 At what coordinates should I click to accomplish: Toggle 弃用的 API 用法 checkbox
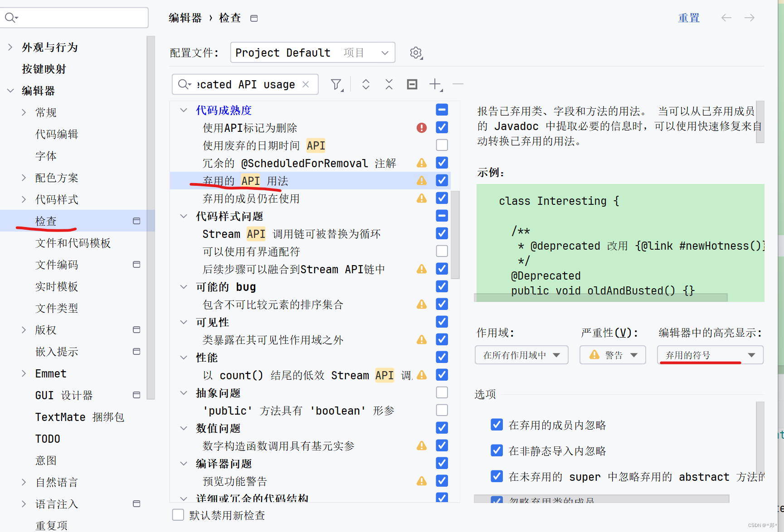442,180
